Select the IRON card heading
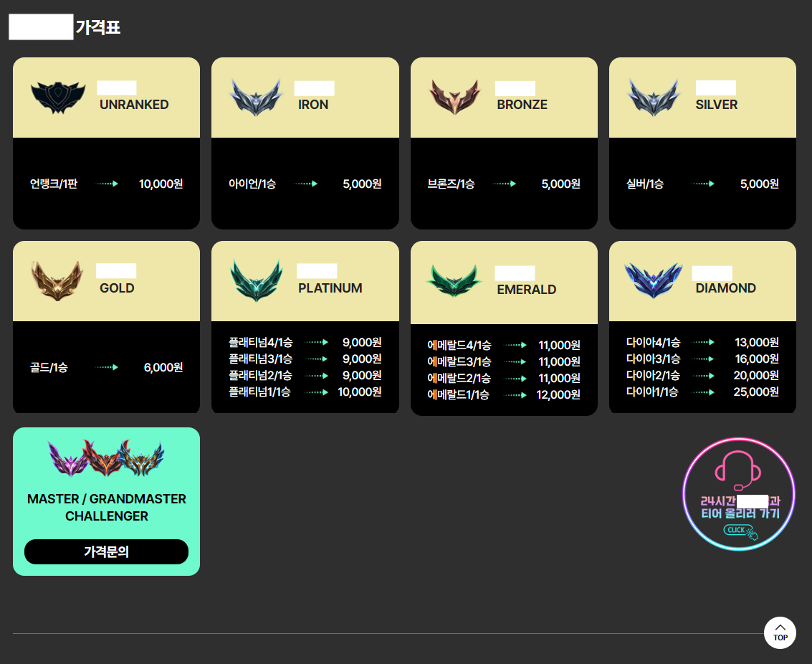 click(313, 105)
